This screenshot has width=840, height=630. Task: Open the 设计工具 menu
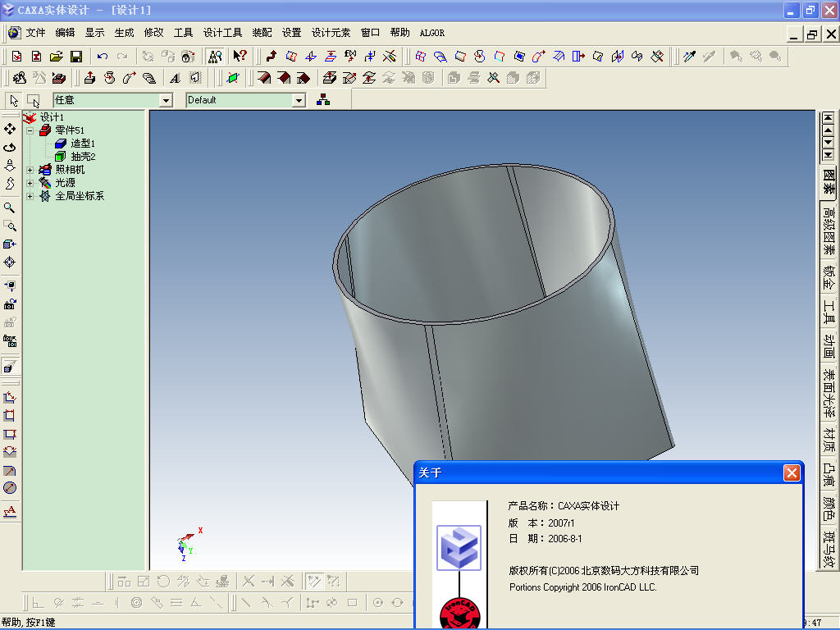pyautogui.click(x=222, y=33)
